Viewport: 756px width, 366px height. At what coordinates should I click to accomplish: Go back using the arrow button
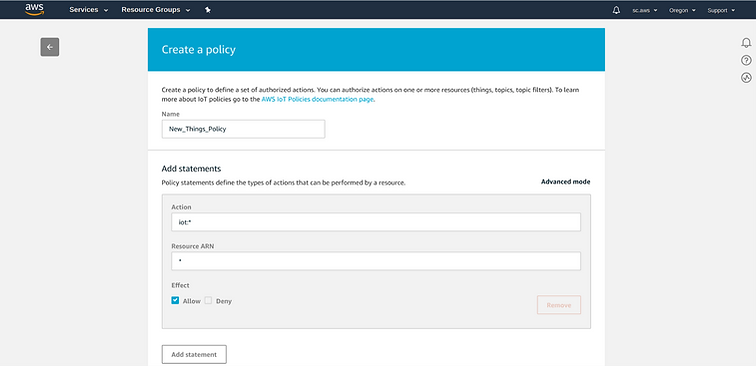click(50, 47)
